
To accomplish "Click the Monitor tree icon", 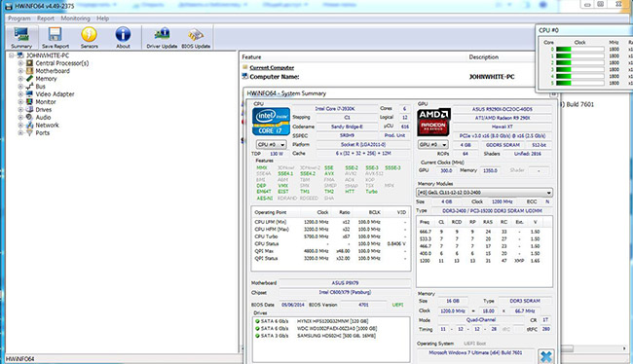I will click(x=29, y=101).
